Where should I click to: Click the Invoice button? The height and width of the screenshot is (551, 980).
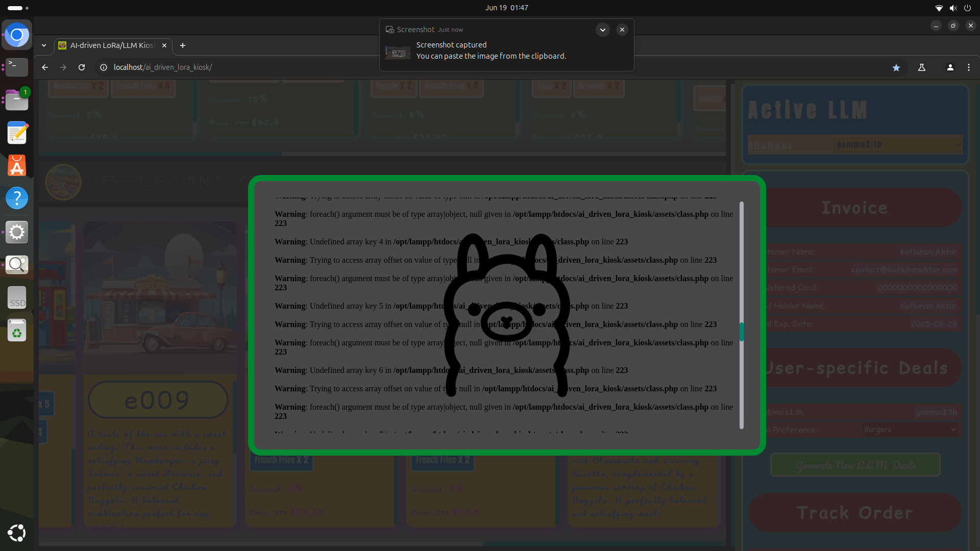(x=854, y=208)
